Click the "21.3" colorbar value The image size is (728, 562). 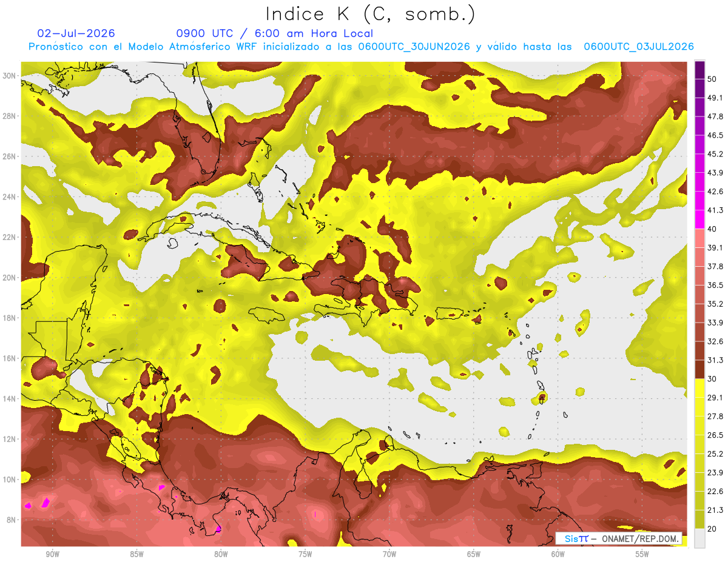715,510
